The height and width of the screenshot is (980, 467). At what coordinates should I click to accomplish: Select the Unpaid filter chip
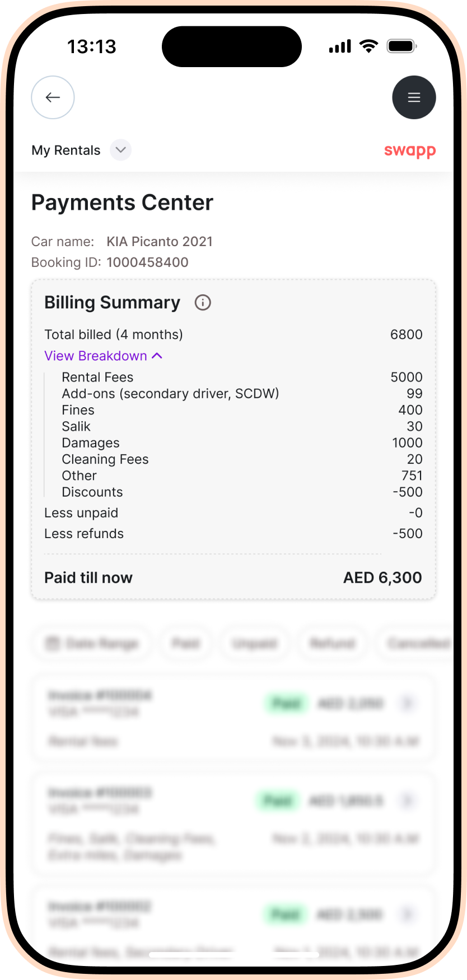point(255,643)
